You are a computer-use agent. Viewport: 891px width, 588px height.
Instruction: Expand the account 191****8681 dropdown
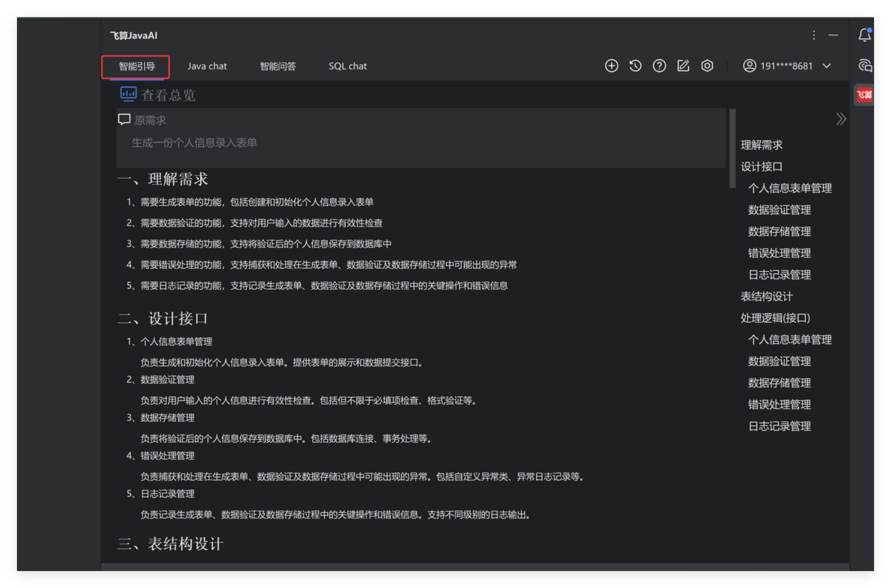[826, 66]
